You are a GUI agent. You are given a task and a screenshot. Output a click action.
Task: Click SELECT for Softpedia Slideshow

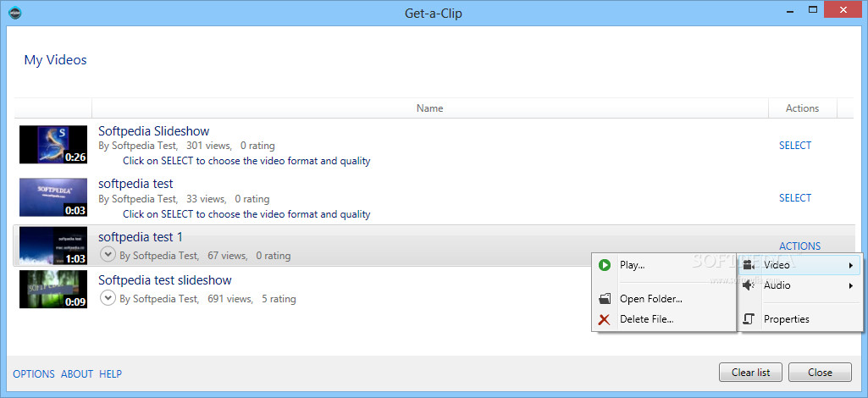(x=795, y=146)
